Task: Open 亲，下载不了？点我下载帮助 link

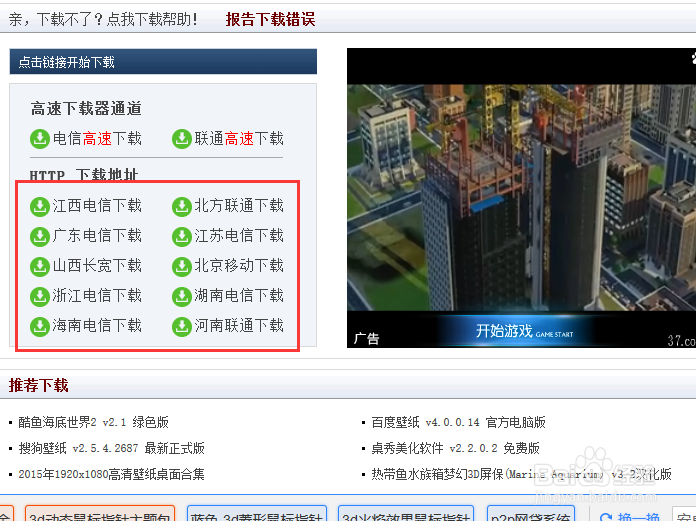Action: pyautogui.click(x=103, y=19)
